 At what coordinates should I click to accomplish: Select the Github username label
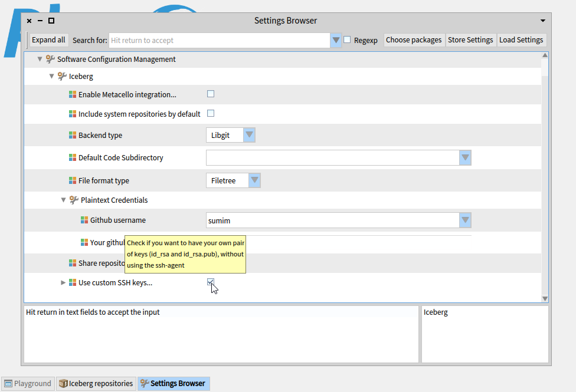tap(118, 220)
